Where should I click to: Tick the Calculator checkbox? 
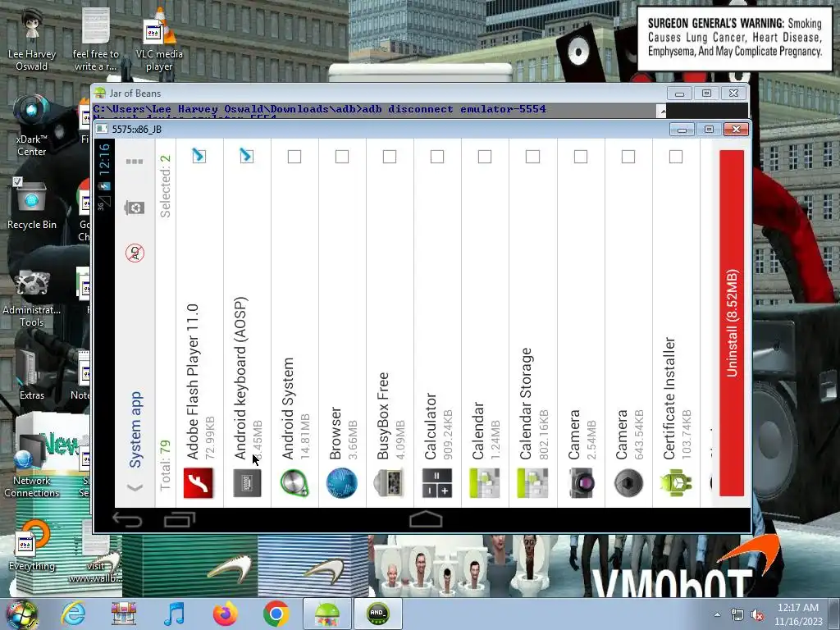[x=437, y=157]
